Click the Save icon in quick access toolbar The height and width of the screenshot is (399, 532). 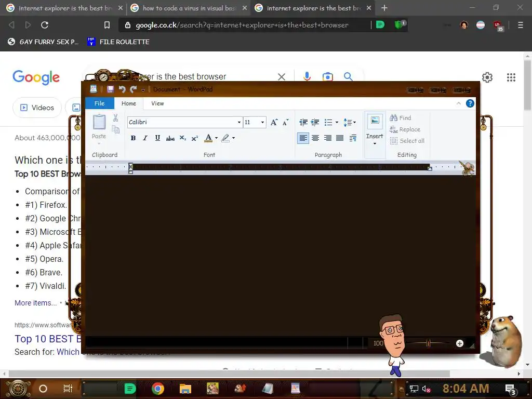point(110,89)
